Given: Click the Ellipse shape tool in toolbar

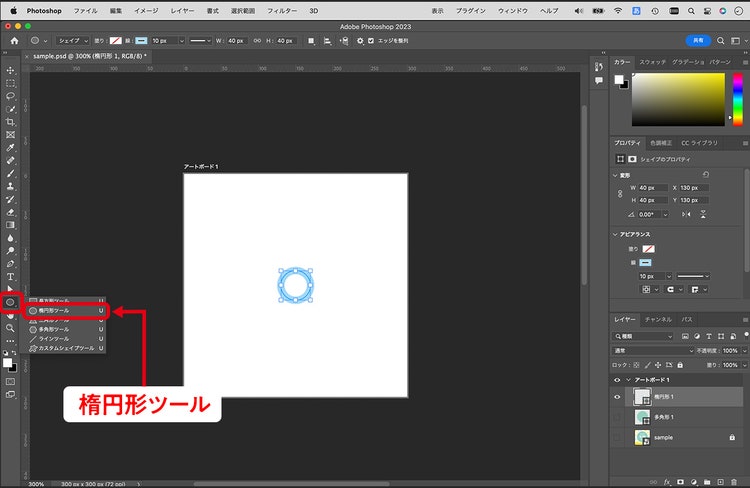Looking at the screenshot, I should [x=10, y=302].
